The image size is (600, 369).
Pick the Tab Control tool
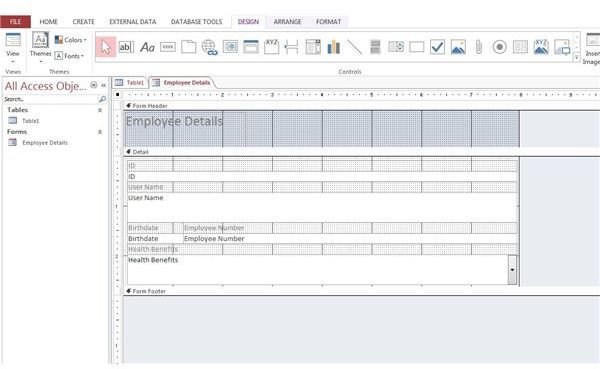189,47
